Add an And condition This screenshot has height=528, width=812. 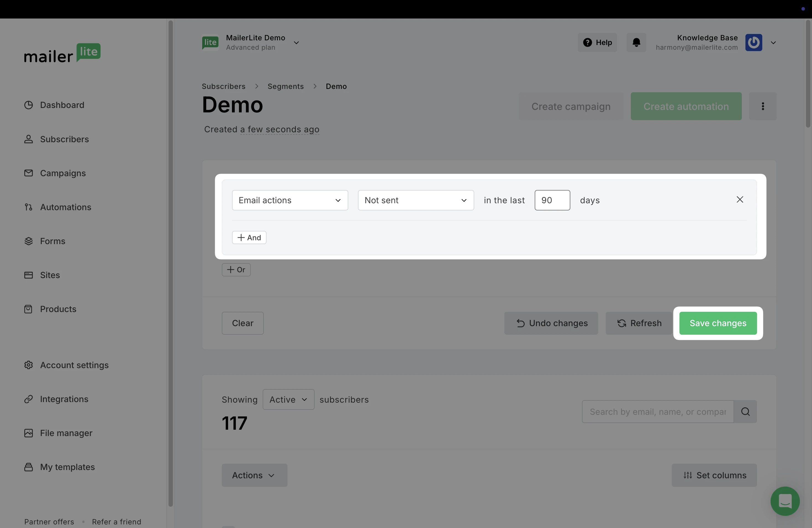[249, 237]
